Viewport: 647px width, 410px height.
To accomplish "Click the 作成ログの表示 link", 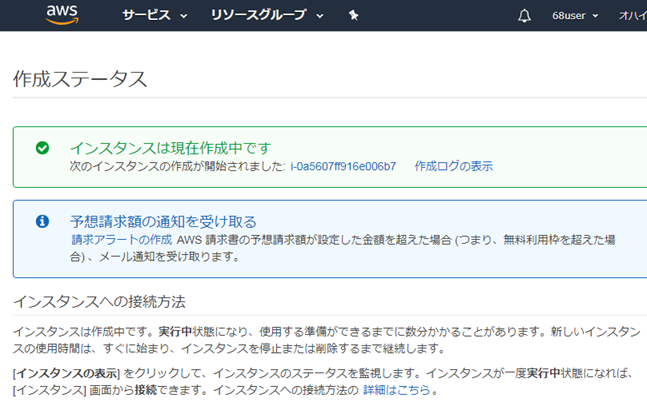I will 453,166.
